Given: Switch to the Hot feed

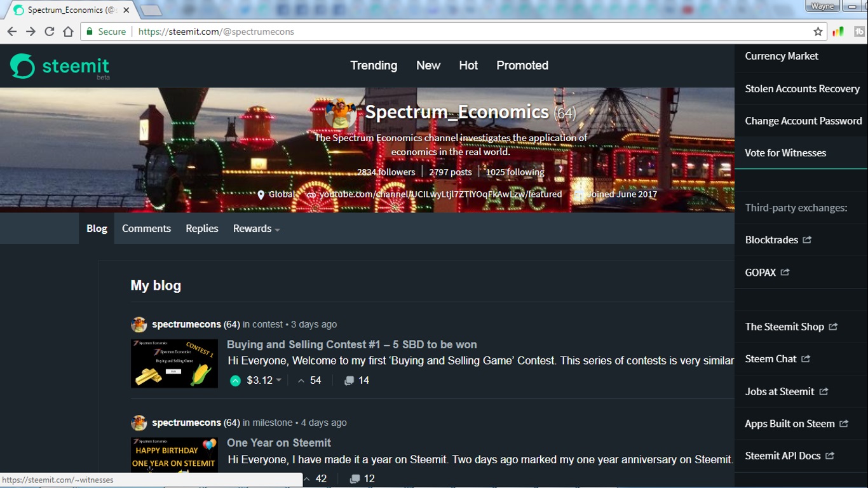Looking at the screenshot, I should point(468,65).
